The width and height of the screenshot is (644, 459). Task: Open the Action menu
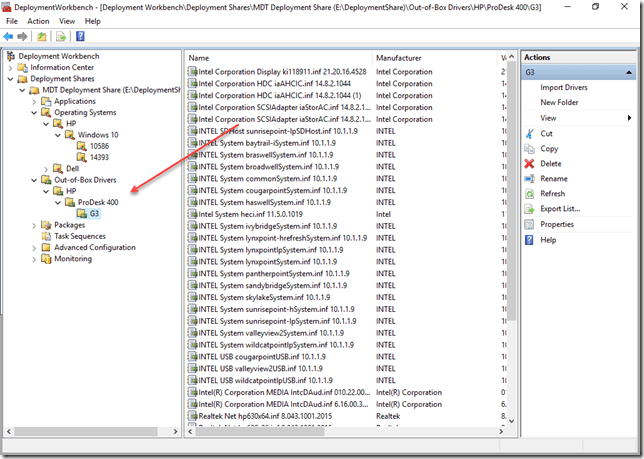(x=38, y=20)
